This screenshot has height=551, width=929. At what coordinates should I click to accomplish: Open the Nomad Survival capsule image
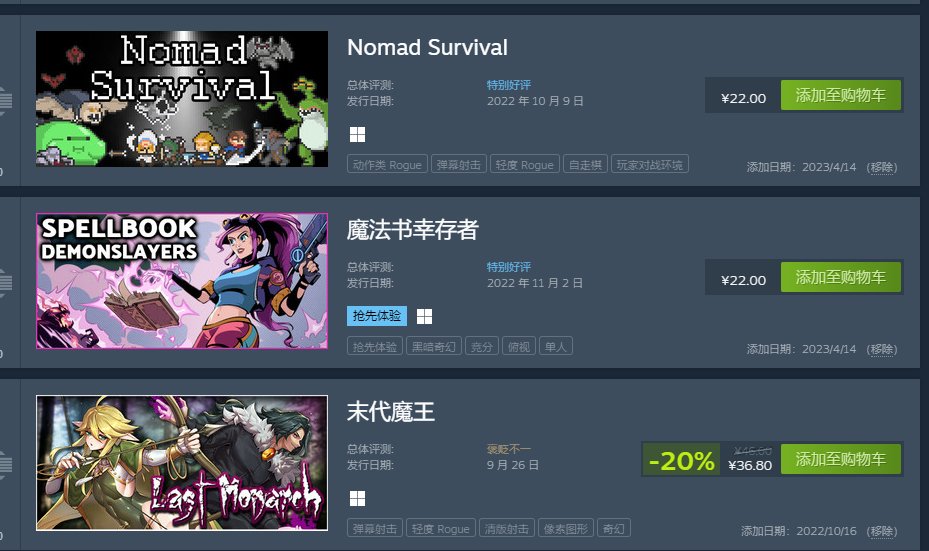click(x=182, y=99)
